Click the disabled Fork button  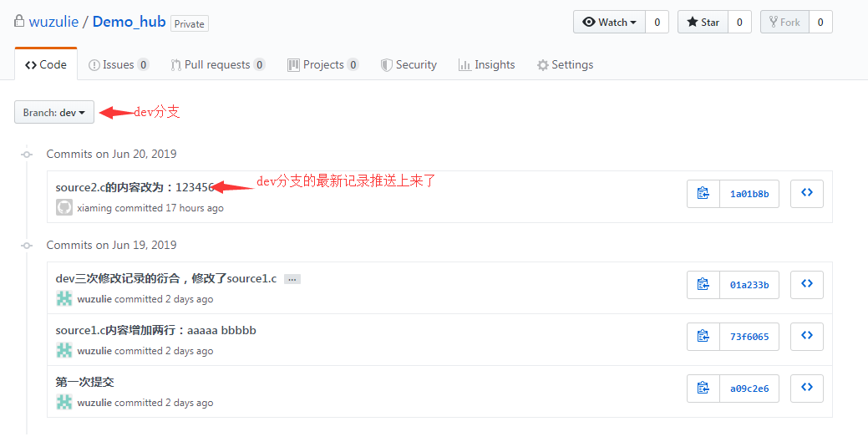click(x=785, y=23)
